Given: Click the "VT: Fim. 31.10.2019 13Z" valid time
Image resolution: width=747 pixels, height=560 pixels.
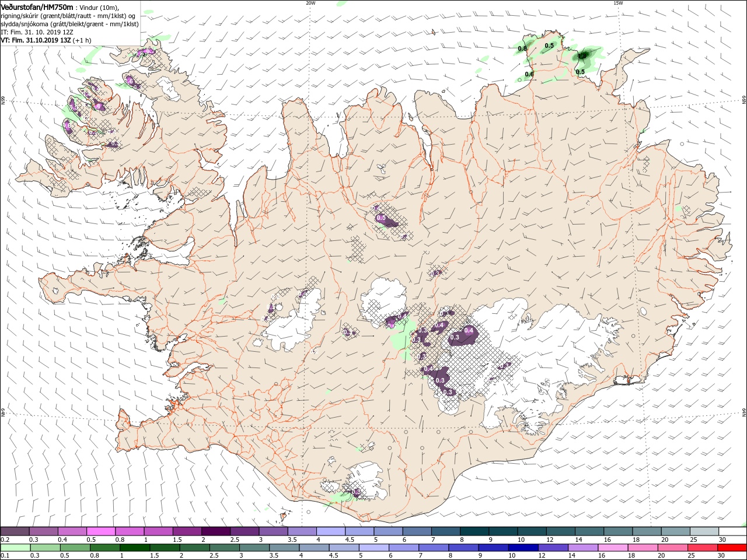Looking at the screenshot, I should click(36, 40).
